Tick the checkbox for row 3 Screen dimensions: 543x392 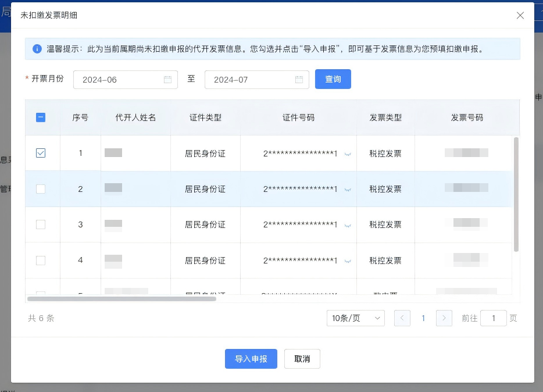coord(41,224)
